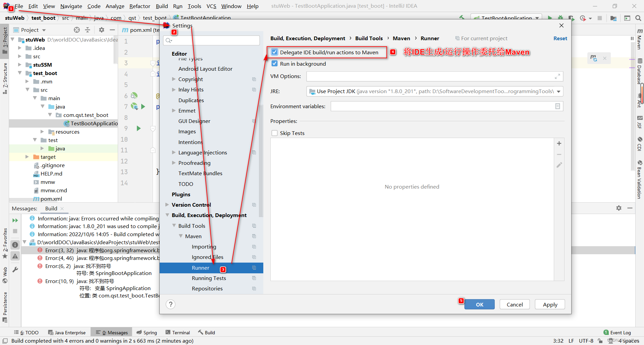The height and width of the screenshot is (345, 644).
Task: Select Plugins in settings tree
Action: pos(181,194)
